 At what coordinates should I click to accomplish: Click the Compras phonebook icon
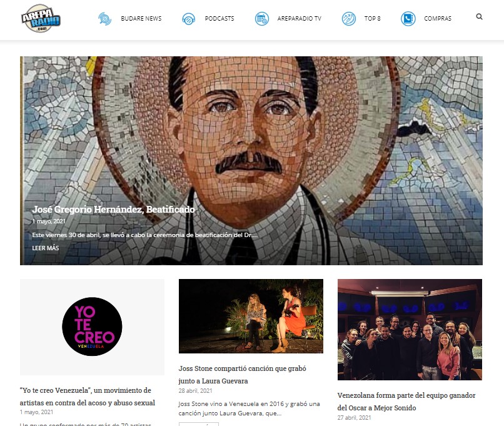(408, 19)
